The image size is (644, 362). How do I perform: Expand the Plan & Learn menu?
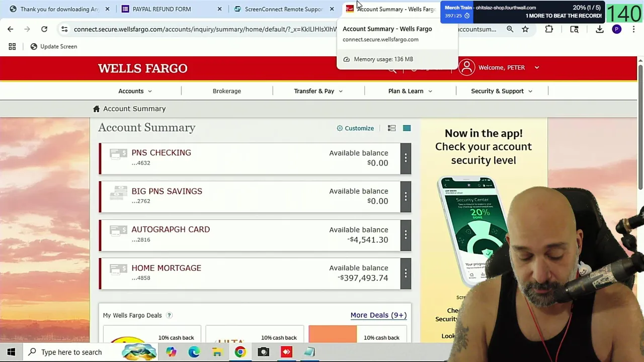(x=410, y=91)
